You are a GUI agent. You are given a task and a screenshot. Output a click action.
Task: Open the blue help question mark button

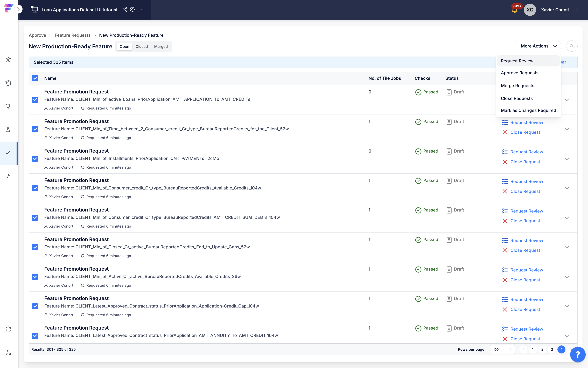coord(578,354)
